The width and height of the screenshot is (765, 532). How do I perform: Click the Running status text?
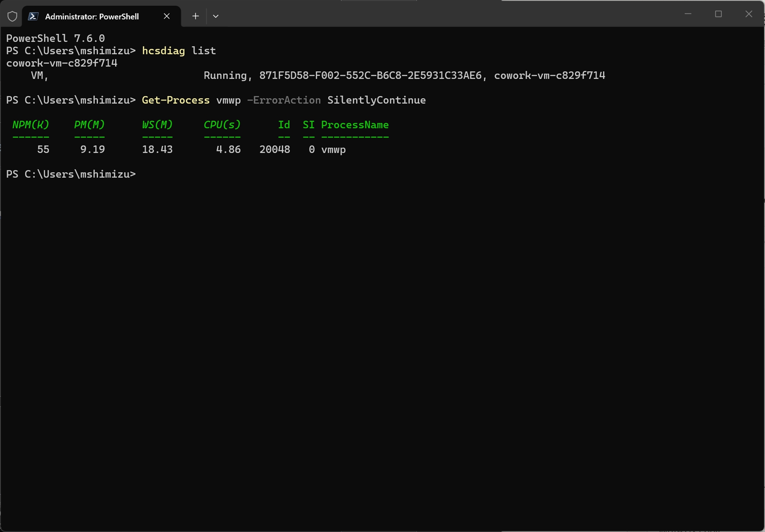click(226, 75)
